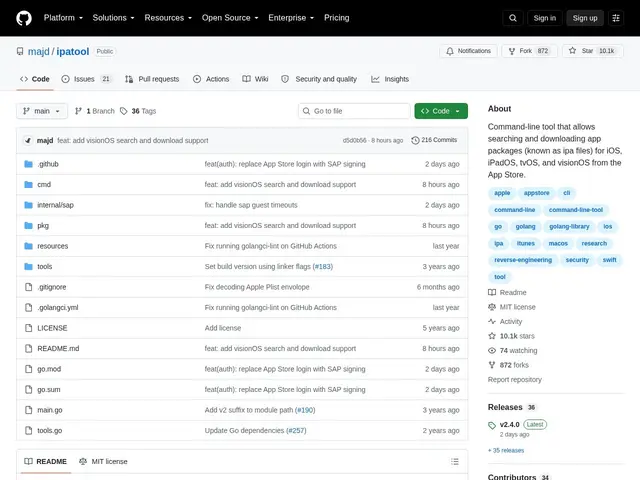Switch to the Issues tab

point(86,79)
